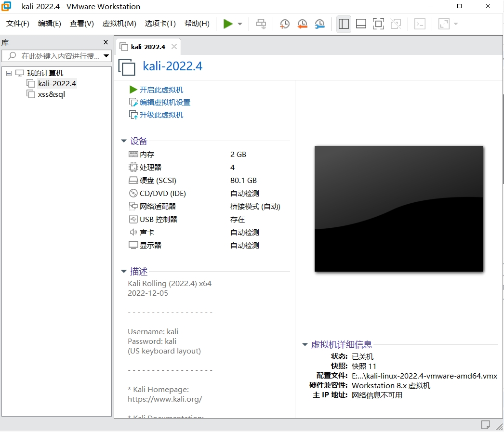Toggle the library sidebar view icon

[344, 24]
